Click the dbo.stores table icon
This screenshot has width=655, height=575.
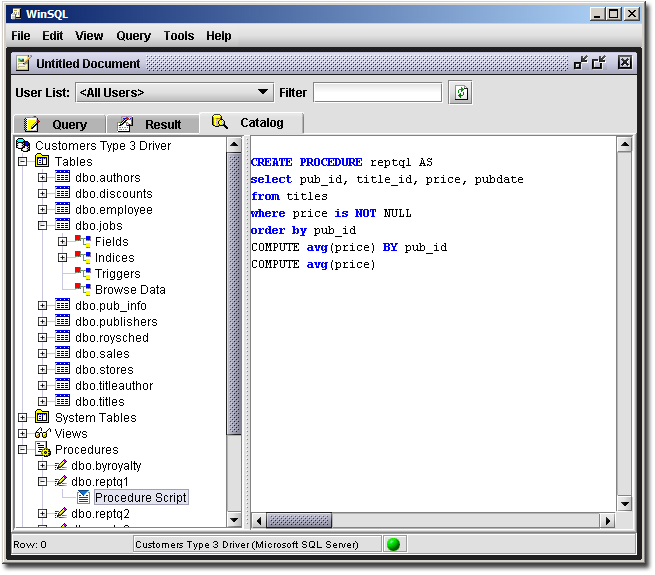(62, 369)
